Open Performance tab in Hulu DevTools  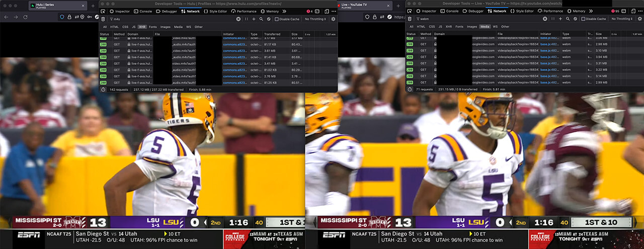click(244, 11)
